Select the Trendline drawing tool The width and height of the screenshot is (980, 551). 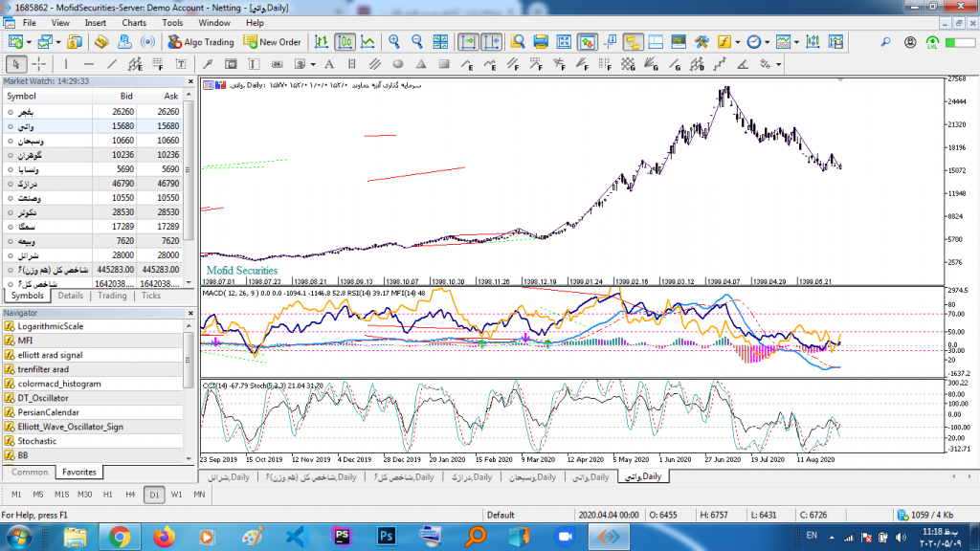point(112,64)
